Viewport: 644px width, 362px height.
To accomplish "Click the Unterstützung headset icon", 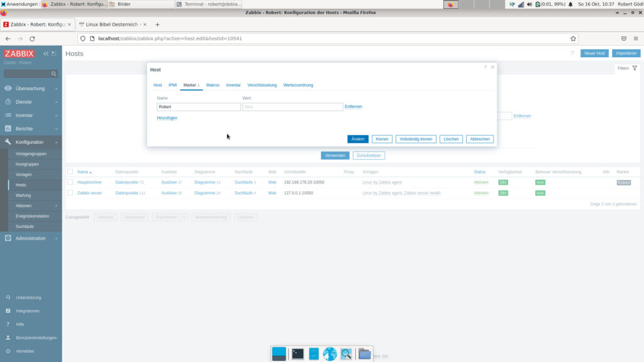I will point(8,297).
